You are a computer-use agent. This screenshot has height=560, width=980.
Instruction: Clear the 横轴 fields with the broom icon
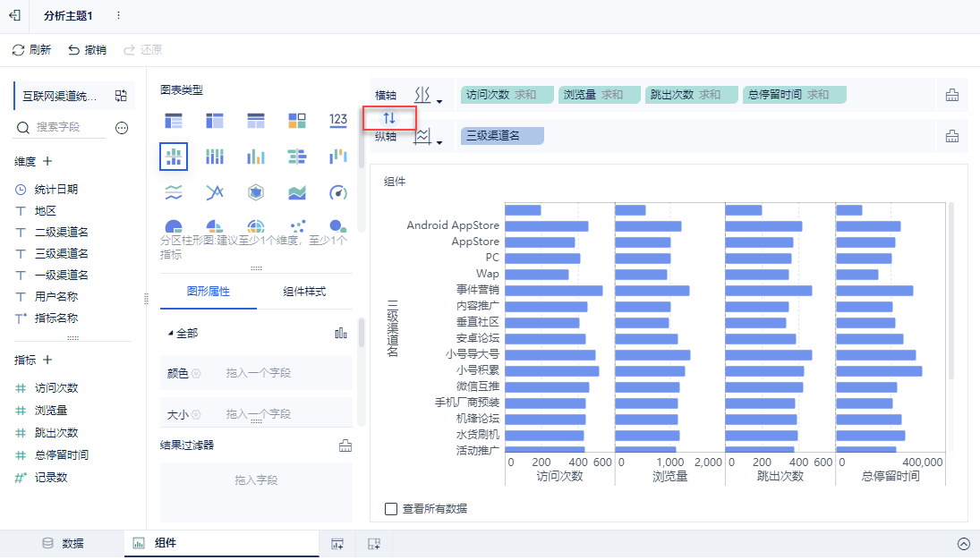click(952, 95)
